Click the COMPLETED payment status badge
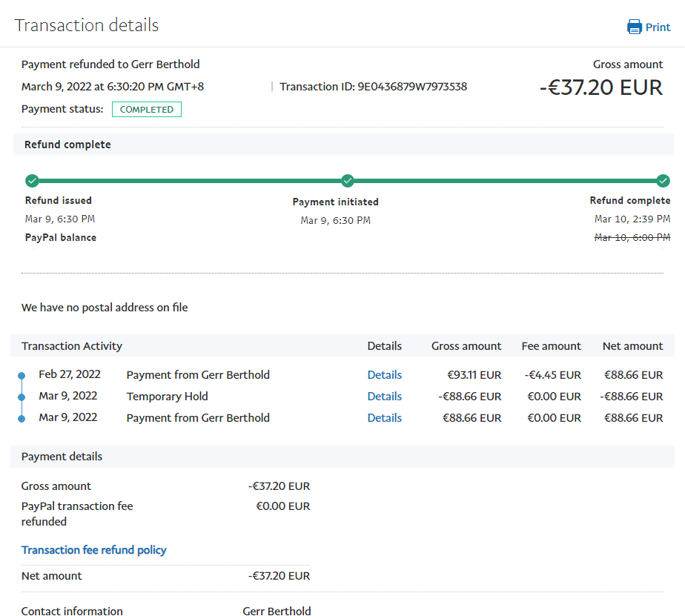 (x=146, y=110)
